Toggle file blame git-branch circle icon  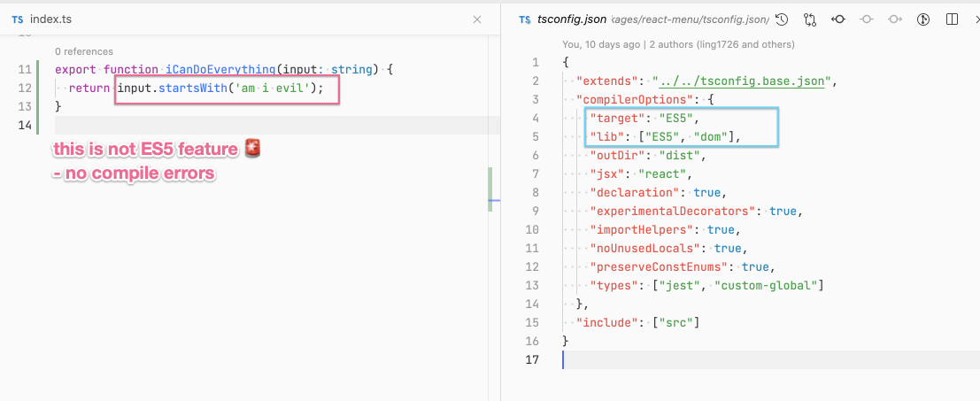[923, 20]
